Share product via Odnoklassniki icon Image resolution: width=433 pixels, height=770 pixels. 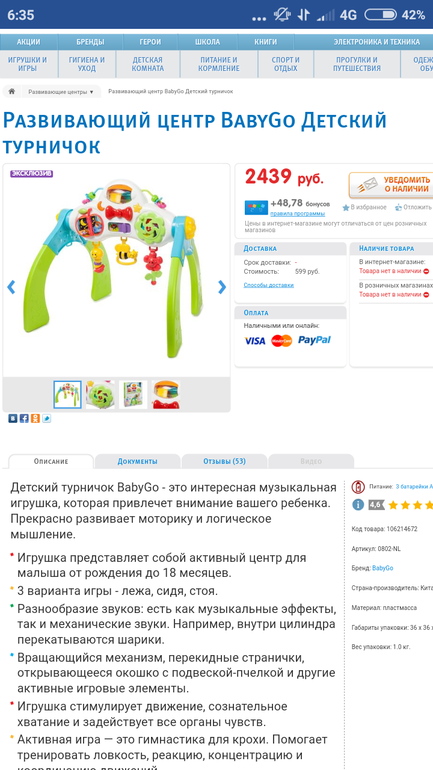point(35,418)
